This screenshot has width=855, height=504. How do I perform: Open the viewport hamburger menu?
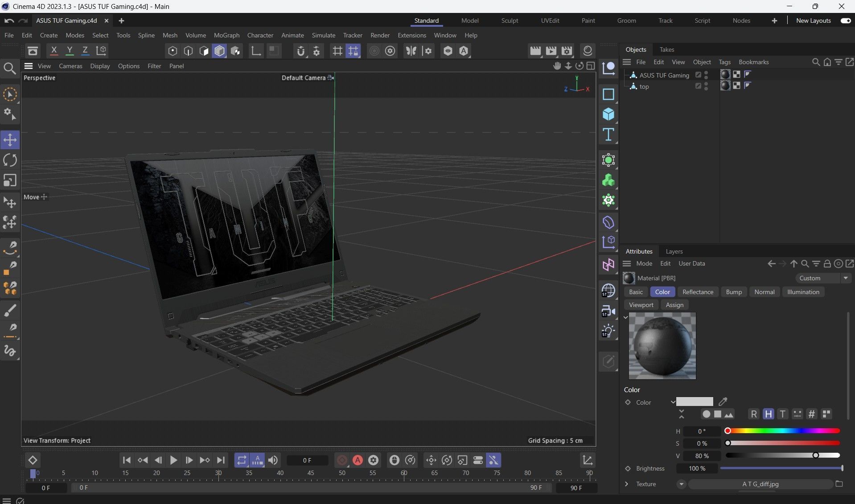[x=29, y=66]
